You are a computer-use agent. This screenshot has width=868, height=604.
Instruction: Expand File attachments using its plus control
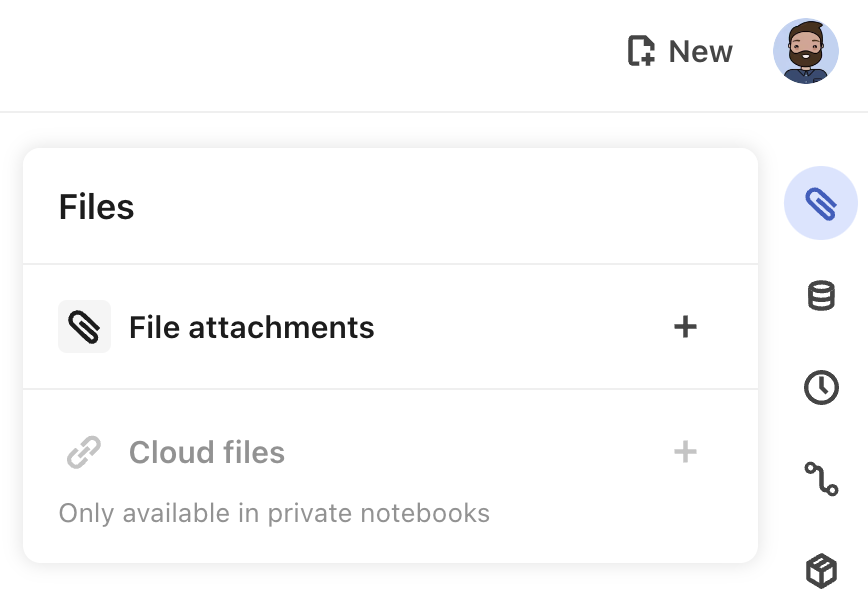686,327
